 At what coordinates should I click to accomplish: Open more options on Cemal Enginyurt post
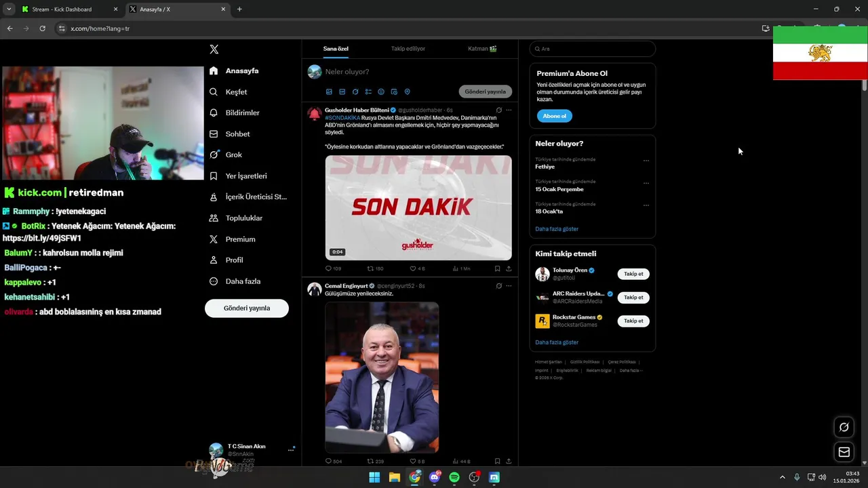509,286
